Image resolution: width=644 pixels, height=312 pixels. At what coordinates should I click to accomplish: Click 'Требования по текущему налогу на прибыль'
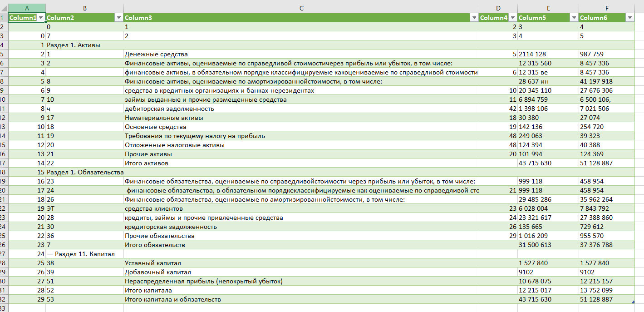301,136
